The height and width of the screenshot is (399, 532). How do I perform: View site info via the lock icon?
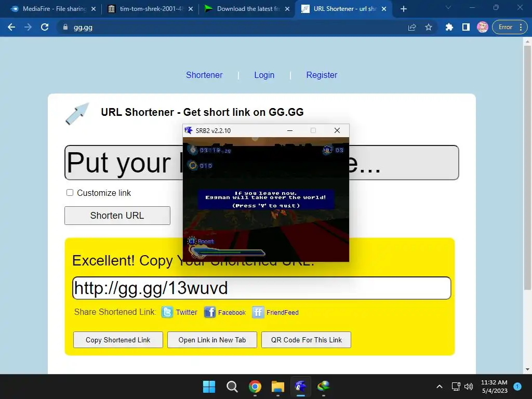[x=65, y=27]
